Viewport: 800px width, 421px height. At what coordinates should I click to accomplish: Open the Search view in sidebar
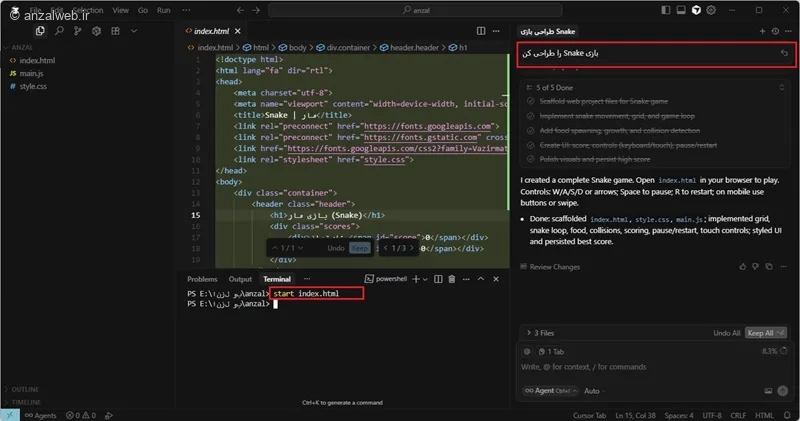(61, 31)
